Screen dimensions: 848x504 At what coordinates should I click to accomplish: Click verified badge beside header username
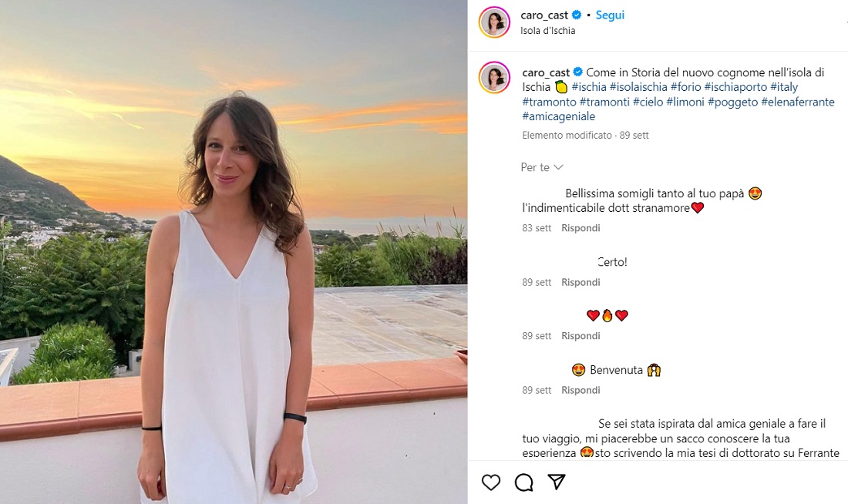click(577, 15)
